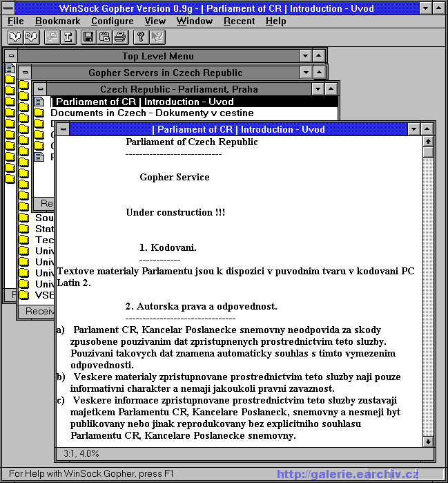Open the Recent menu
The image size is (448, 483).
(x=239, y=21)
